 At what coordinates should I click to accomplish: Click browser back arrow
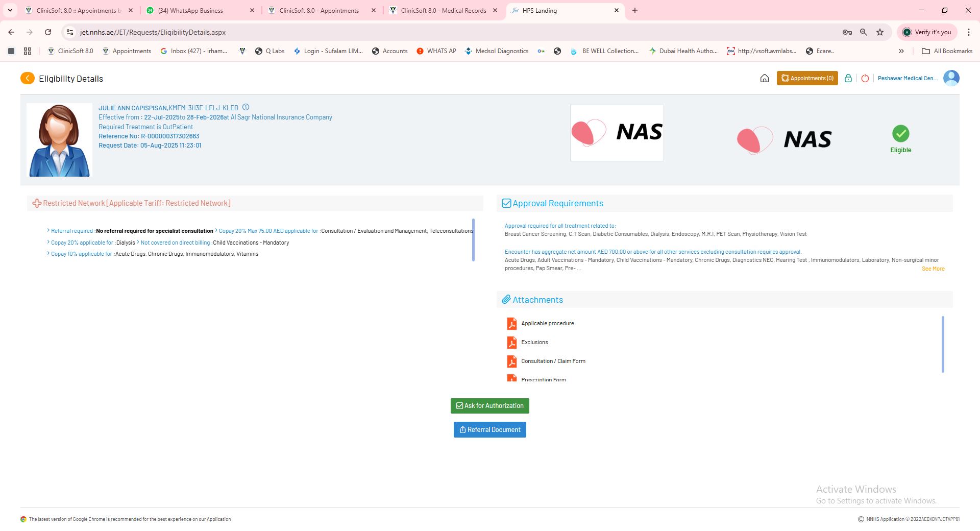11,32
